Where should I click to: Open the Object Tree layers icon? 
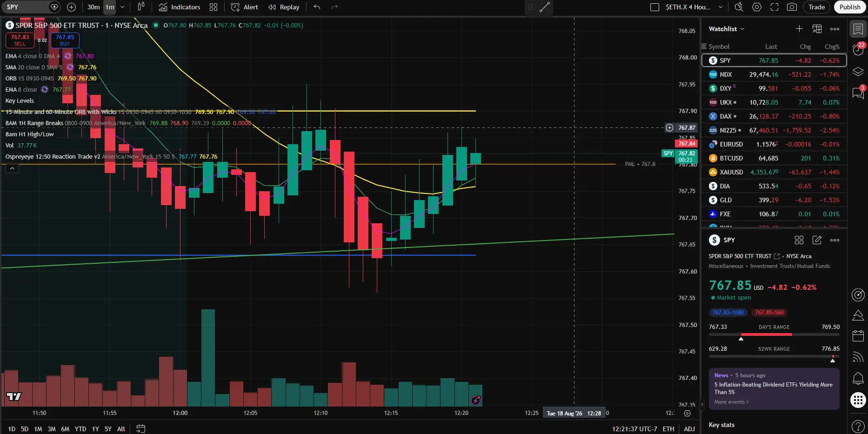858,72
